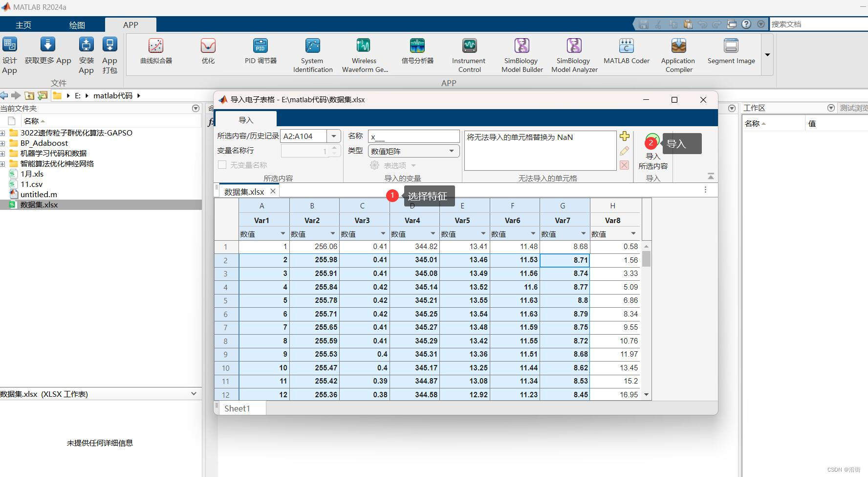Open the Help question mark icon
This screenshot has height=477, width=868.
click(x=746, y=24)
